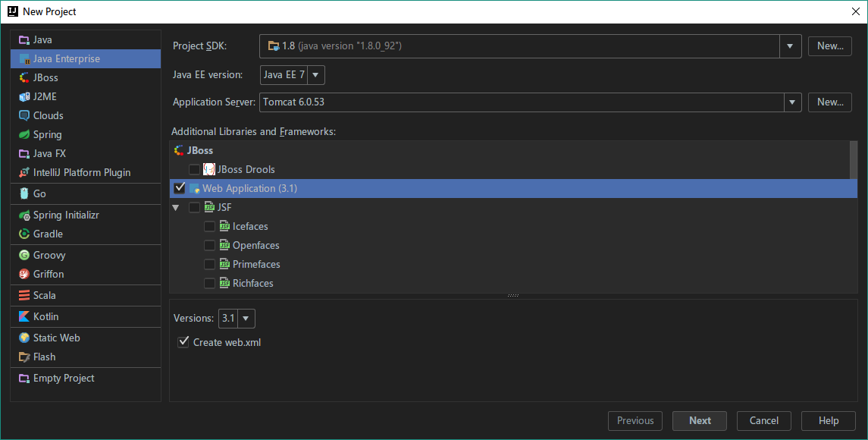
Task: Select the Java Enterprise project type
Action: pos(85,58)
